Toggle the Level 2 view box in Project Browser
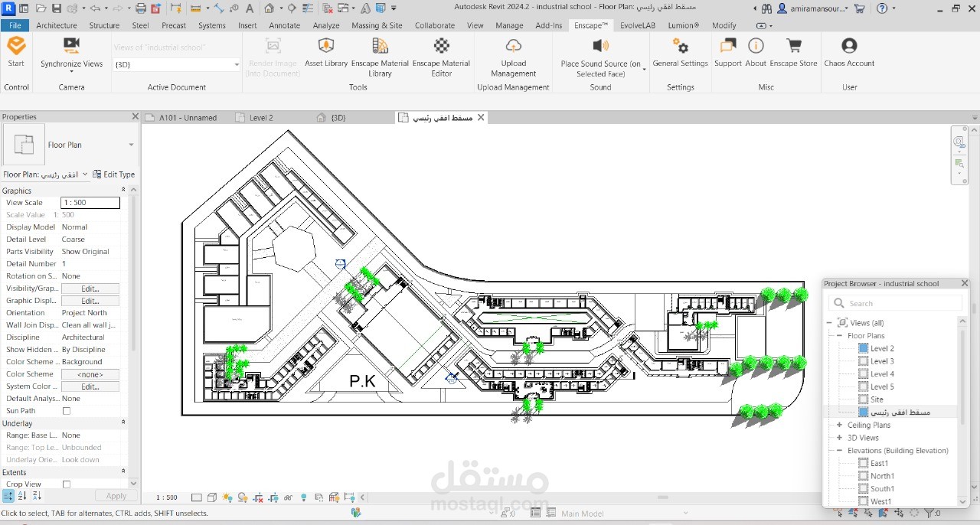Image resolution: width=980 pixels, height=525 pixels. [864, 348]
